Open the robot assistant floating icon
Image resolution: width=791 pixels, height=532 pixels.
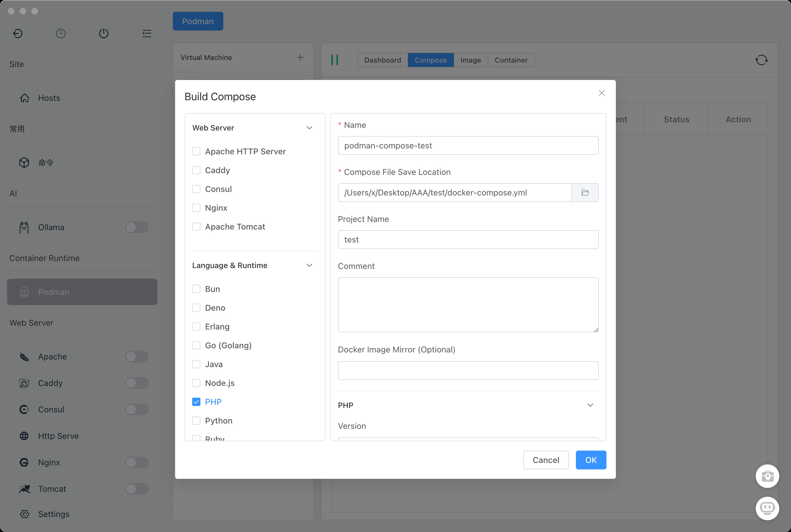(767, 508)
